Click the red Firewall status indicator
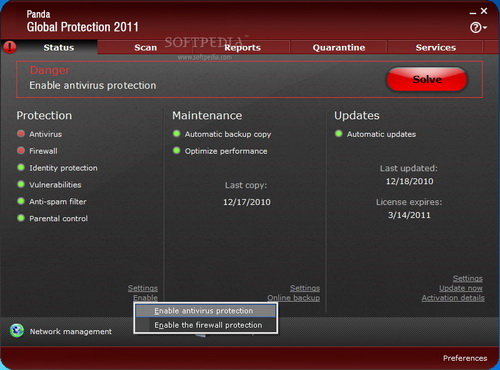The image size is (500, 370). point(21,151)
